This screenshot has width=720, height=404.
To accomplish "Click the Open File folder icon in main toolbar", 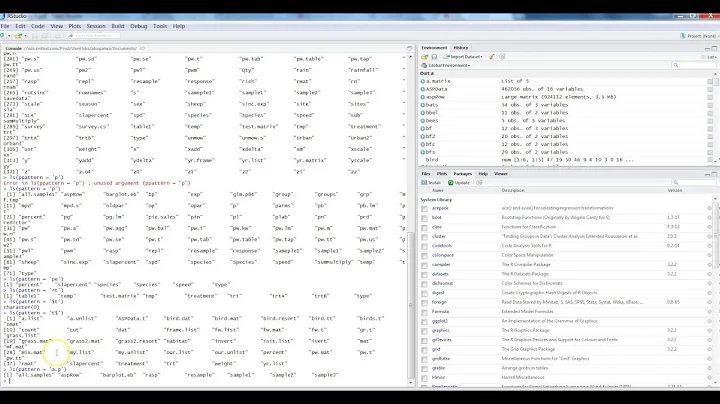I will (x=18, y=36).
